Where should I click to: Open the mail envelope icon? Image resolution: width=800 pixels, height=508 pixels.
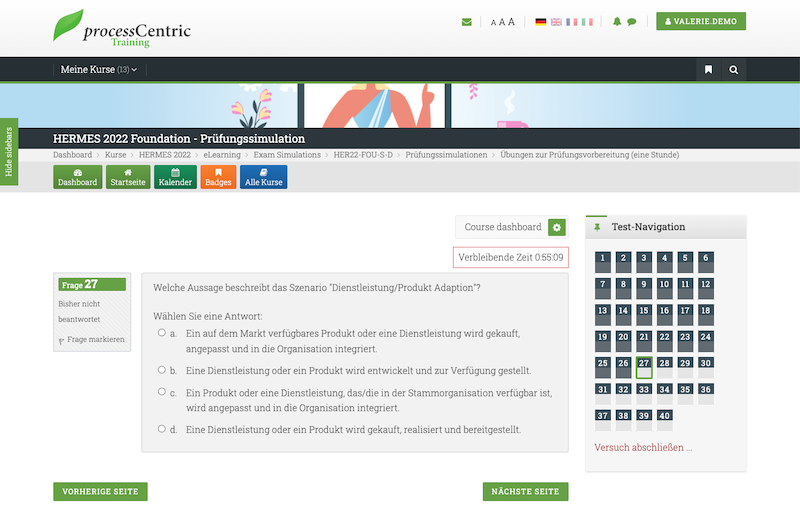466,22
